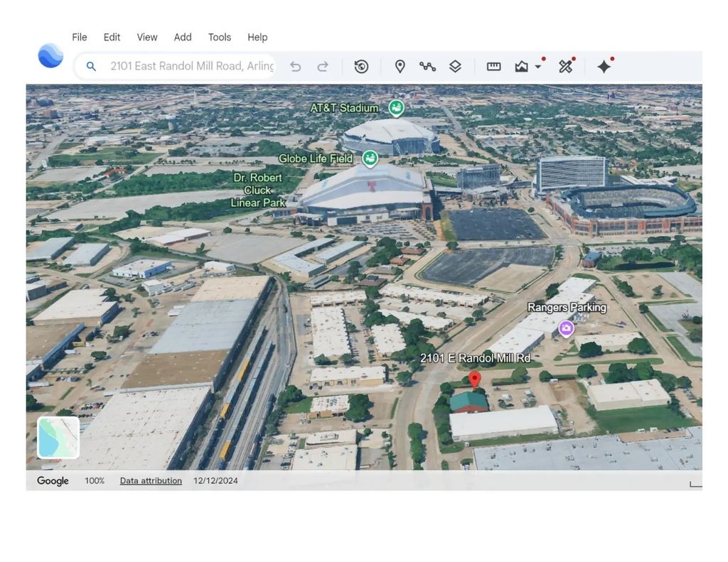Click the Globe Life Field label
The image size is (728, 562).
coord(315,158)
